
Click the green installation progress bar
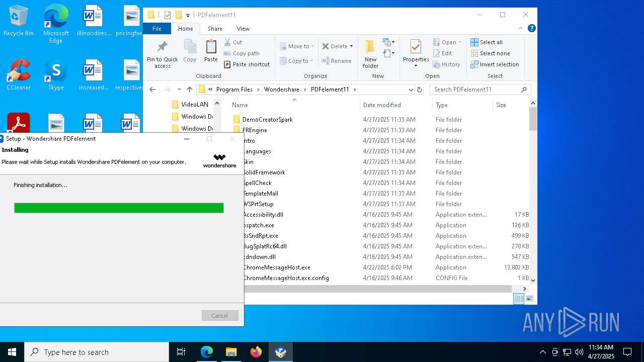119,208
